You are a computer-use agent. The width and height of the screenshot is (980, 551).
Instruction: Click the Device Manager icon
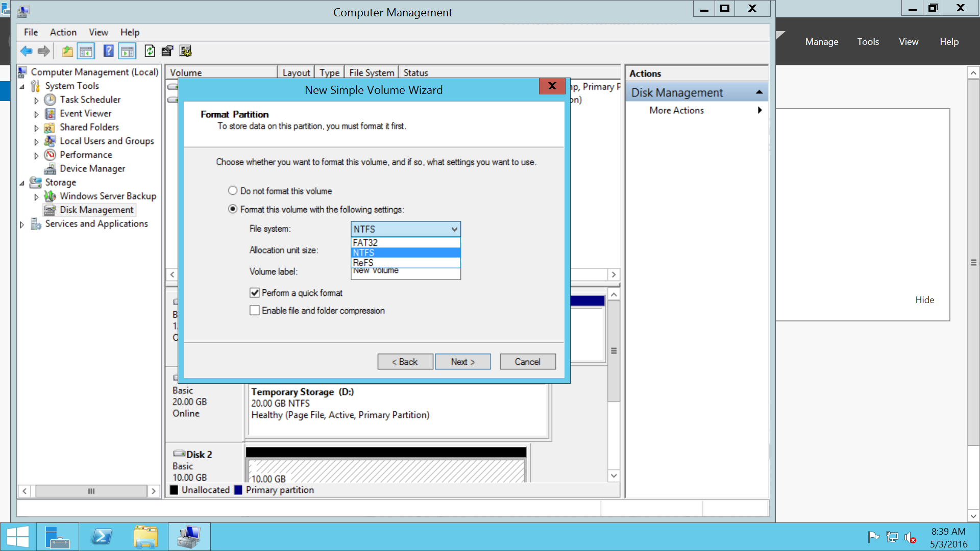50,168
